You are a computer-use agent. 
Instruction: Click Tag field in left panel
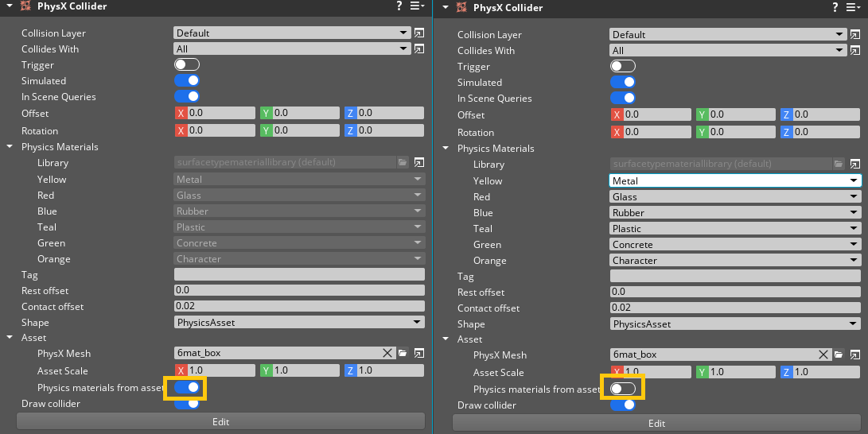pos(299,275)
